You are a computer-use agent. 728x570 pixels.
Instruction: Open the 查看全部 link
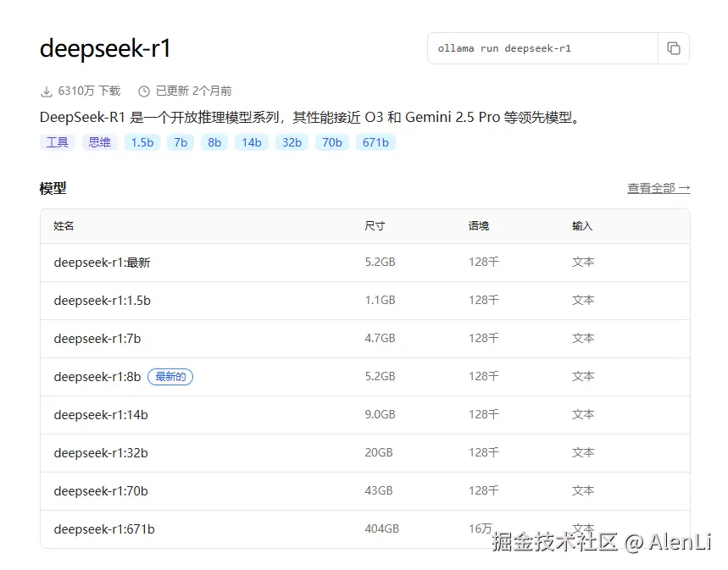tap(659, 189)
